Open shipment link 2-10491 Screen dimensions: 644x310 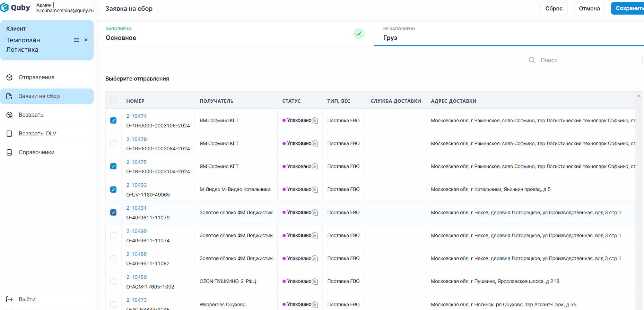click(x=137, y=208)
